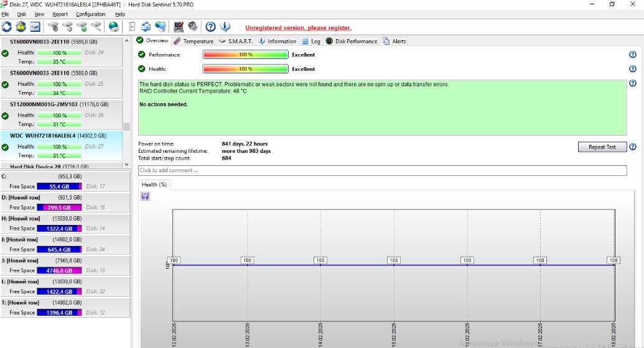Click the blue info about toolbar icon

tap(225, 27)
